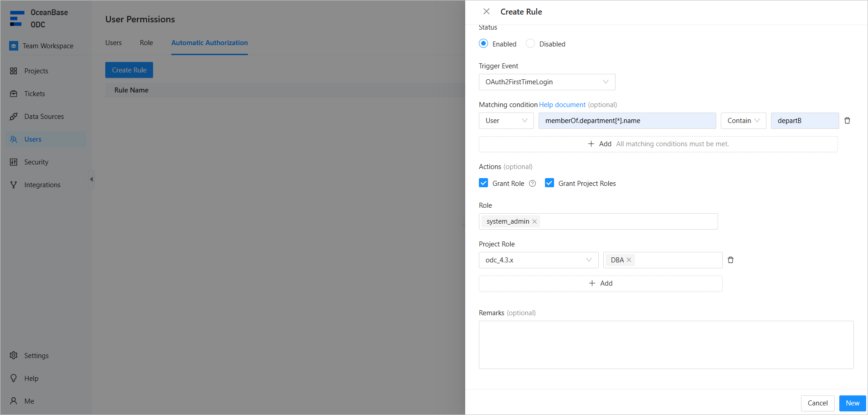Uncheck the Grant Project Roles checkbox
The width and height of the screenshot is (868, 415).
550,183
